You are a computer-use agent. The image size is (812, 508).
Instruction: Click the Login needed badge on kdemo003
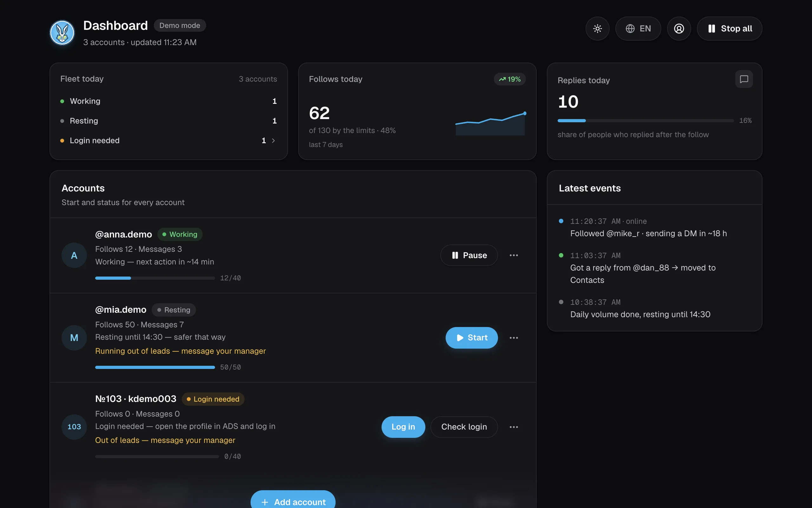click(213, 399)
